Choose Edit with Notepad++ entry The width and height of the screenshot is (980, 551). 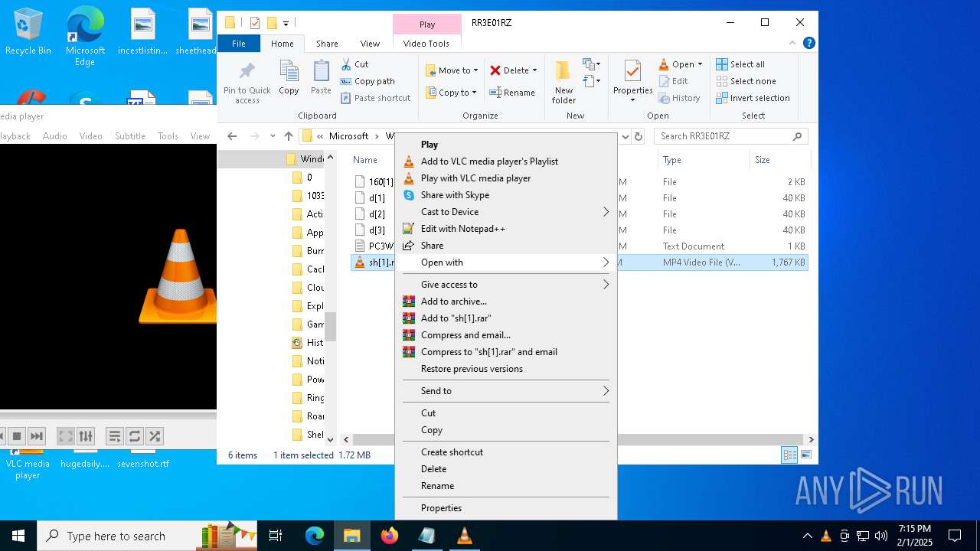[x=505, y=229]
